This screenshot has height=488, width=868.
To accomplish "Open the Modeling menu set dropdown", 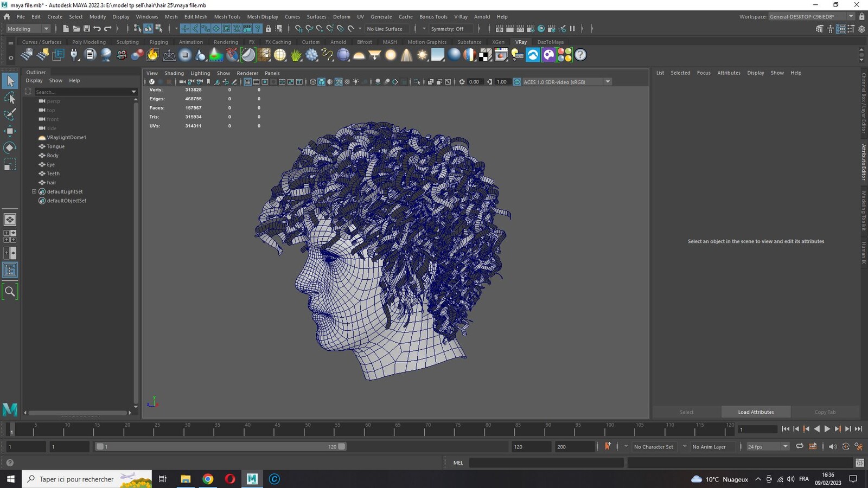I will (27, 29).
